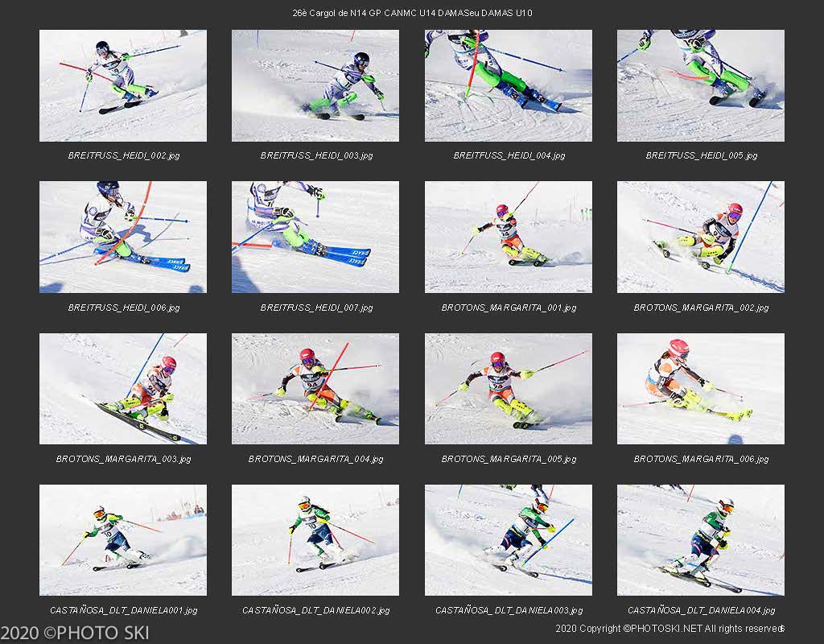The image size is (824, 644).
Task: Open BROTONS_MARGARITA_005.jpg thumbnail
Action: [509, 389]
